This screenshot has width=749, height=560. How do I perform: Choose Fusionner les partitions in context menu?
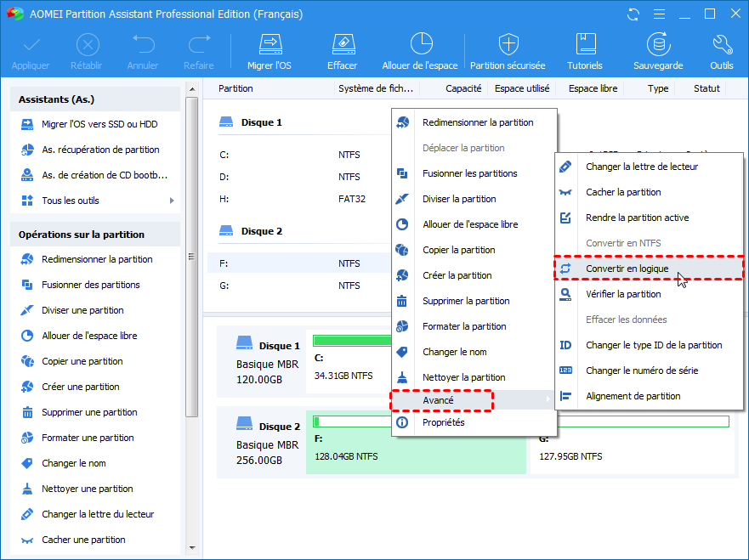pos(474,173)
